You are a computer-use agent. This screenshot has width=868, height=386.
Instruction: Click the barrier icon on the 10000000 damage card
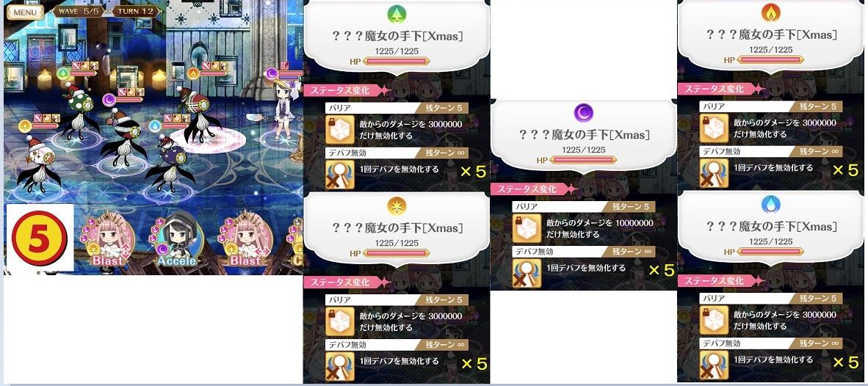tap(527, 228)
